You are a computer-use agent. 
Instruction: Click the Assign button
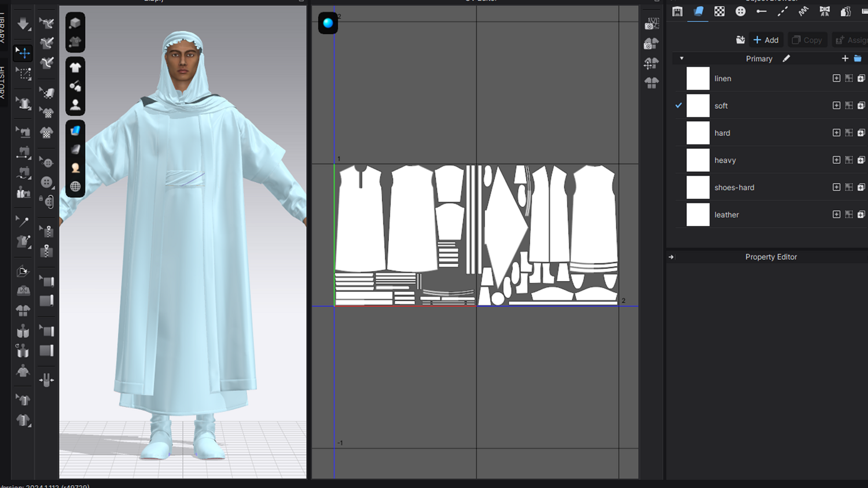[x=851, y=40]
